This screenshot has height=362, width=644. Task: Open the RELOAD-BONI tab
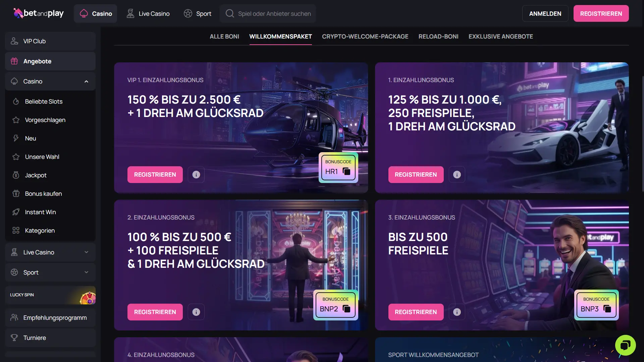pyautogui.click(x=438, y=37)
